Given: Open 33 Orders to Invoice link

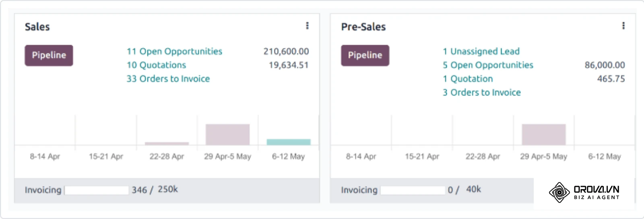Looking at the screenshot, I should pyautogui.click(x=168, y=79).
